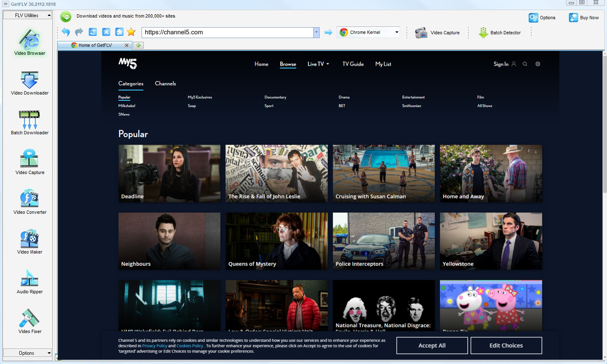Viewport: 607px width, 364px height.
Task: Click in the URL address field
Action: tap(227, 32)
